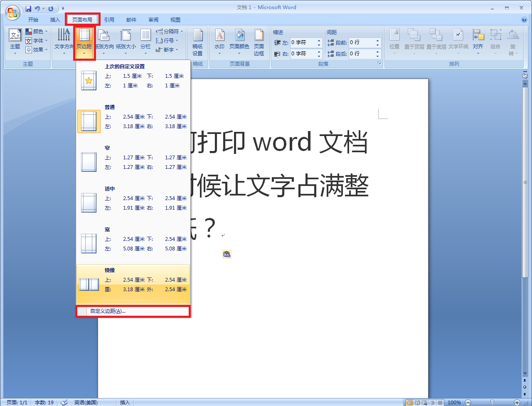Open 段落 paragraph dialog launcher
Viewport: 532px width, 406px height.
pos(379,63)
